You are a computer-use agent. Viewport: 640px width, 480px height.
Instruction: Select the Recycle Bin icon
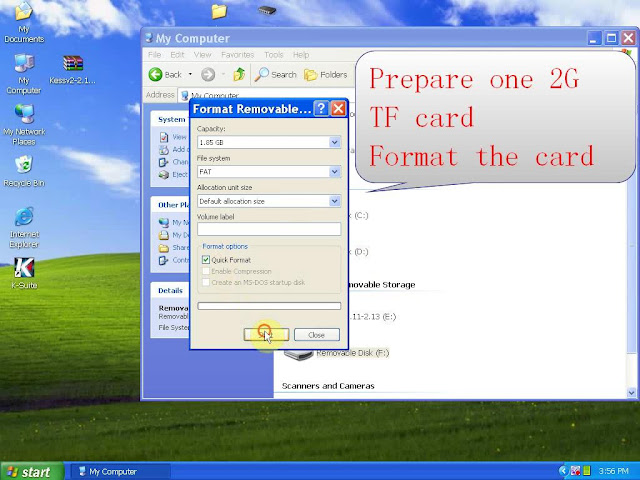(x=24, y=171)
